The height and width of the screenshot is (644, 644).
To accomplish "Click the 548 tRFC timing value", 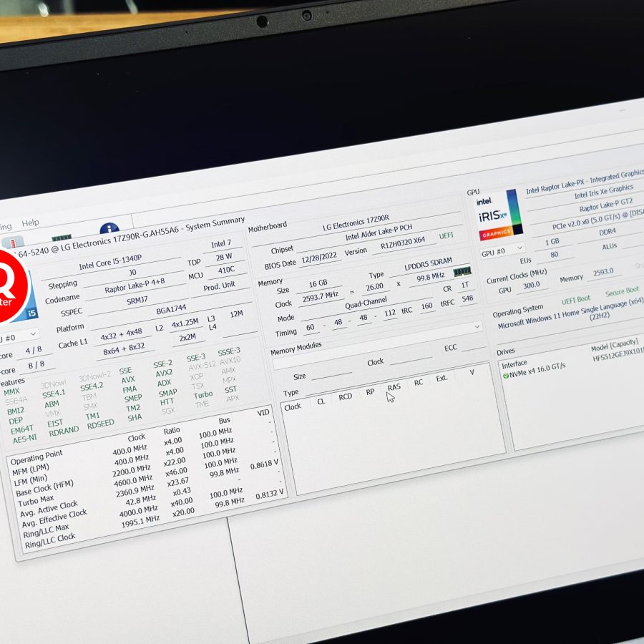I will [x=468, y=298].
